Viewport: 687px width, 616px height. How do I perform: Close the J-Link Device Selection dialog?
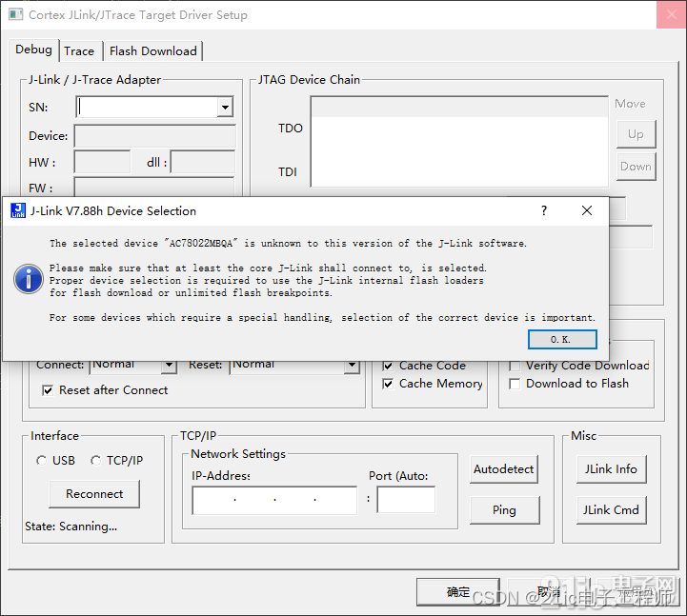point(587,210)
